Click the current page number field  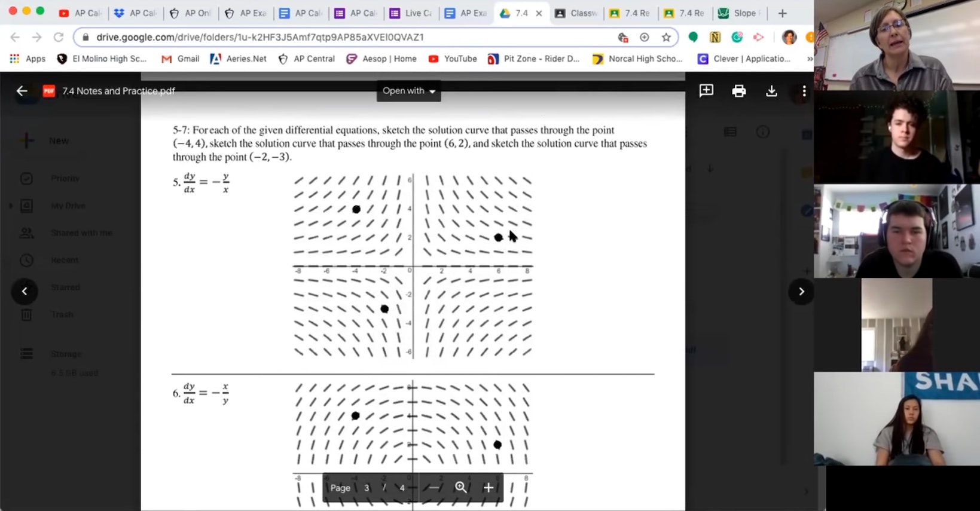tap(367, 488)
